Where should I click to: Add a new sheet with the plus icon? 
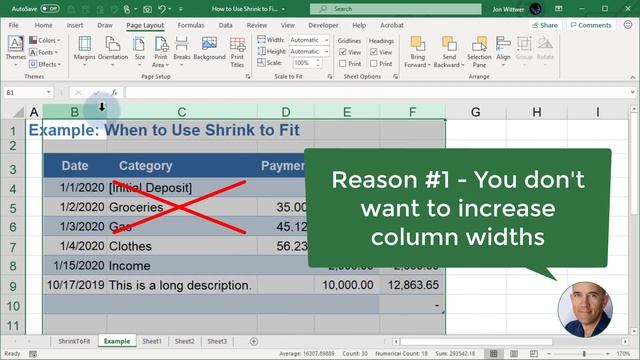(x=253, y=341)
